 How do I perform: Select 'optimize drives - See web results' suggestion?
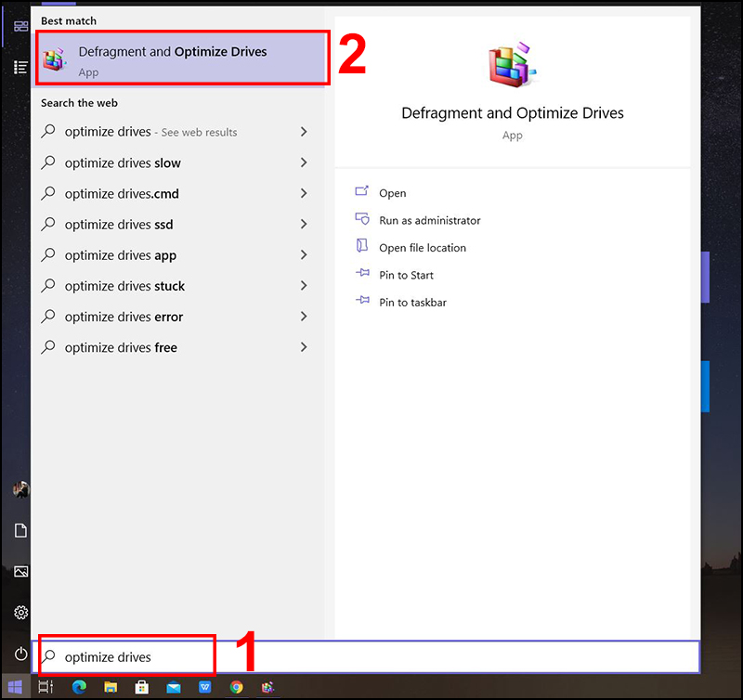177,132
